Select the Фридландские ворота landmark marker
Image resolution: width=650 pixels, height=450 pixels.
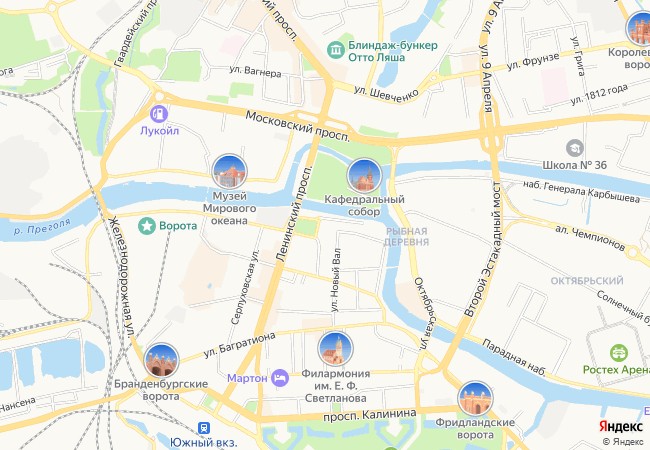475,398
